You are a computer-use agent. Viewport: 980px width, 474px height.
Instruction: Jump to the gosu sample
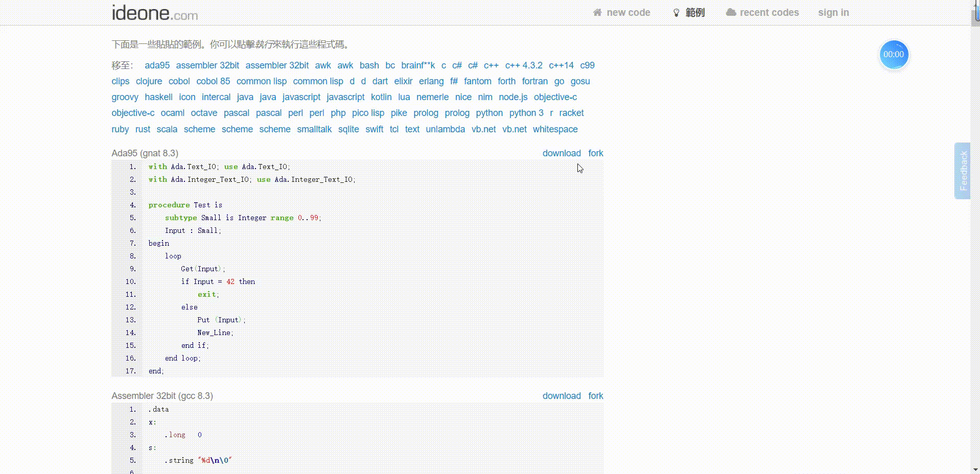(x=580, y=81)
